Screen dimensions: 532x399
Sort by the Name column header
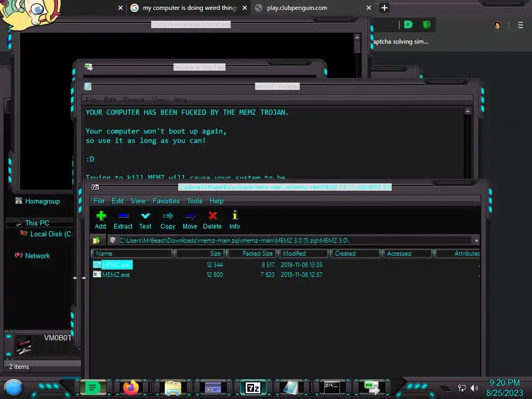(x=132, y=254)
